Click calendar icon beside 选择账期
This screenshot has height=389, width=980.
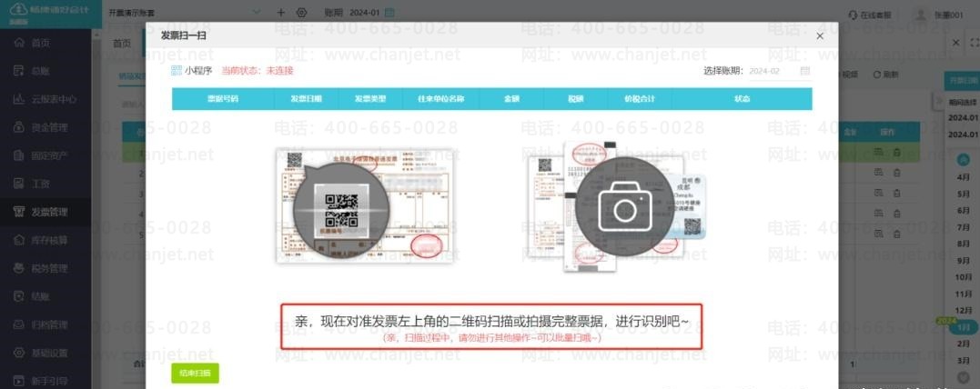(805, 71)
